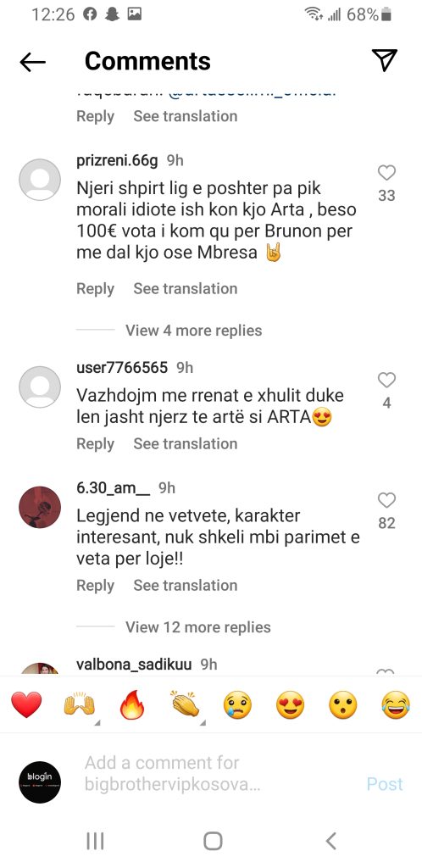Expand View 12 more replies
The width and height of the screenshot is (422, 868).
point(198,627)
